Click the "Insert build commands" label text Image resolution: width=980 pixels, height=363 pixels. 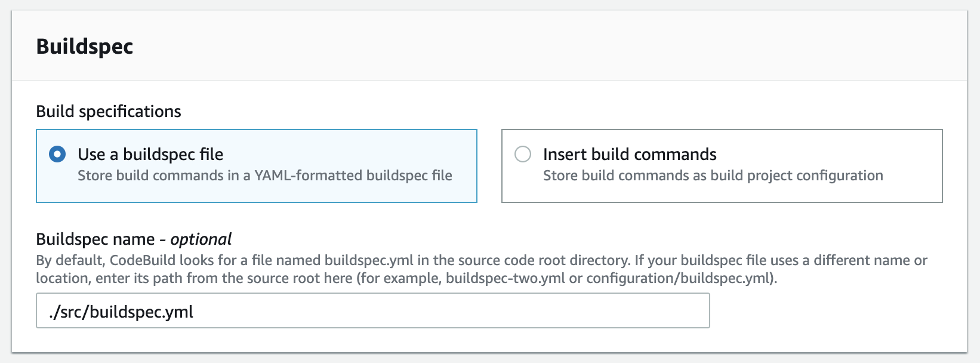point(630,155)
